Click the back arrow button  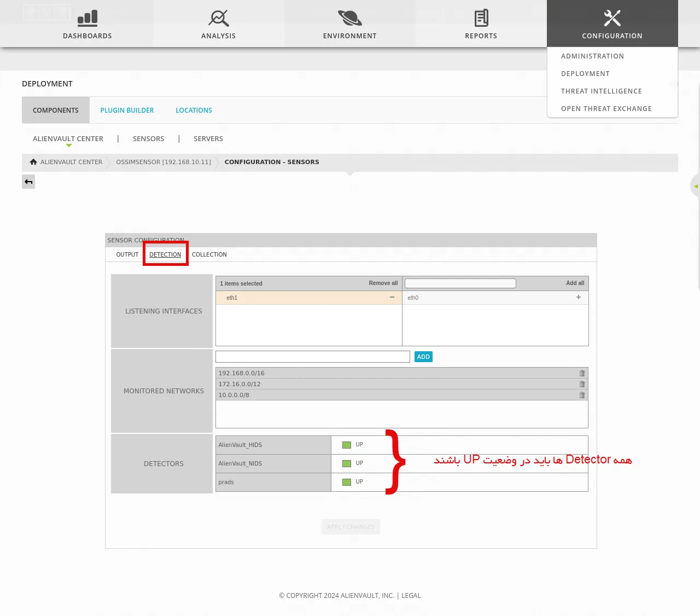point(28,182)
